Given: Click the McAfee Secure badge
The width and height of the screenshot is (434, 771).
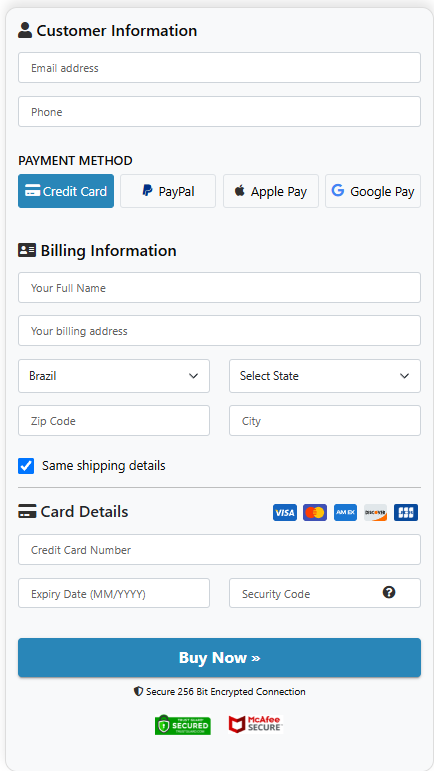Looking at the screenshot, I should (x=256, y=724).
